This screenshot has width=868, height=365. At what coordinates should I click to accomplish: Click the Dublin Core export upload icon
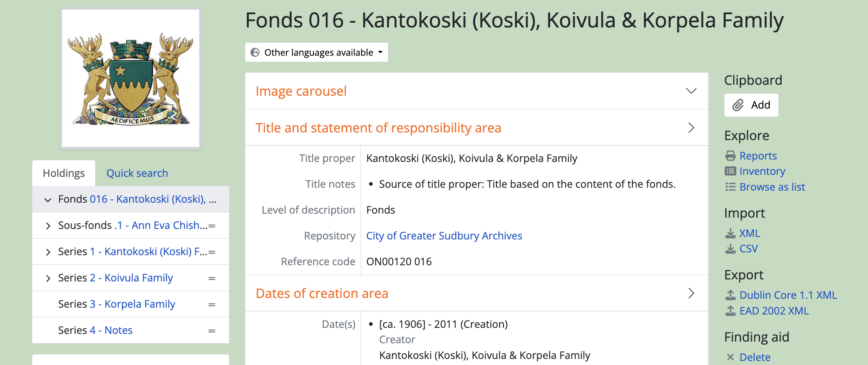730,295
